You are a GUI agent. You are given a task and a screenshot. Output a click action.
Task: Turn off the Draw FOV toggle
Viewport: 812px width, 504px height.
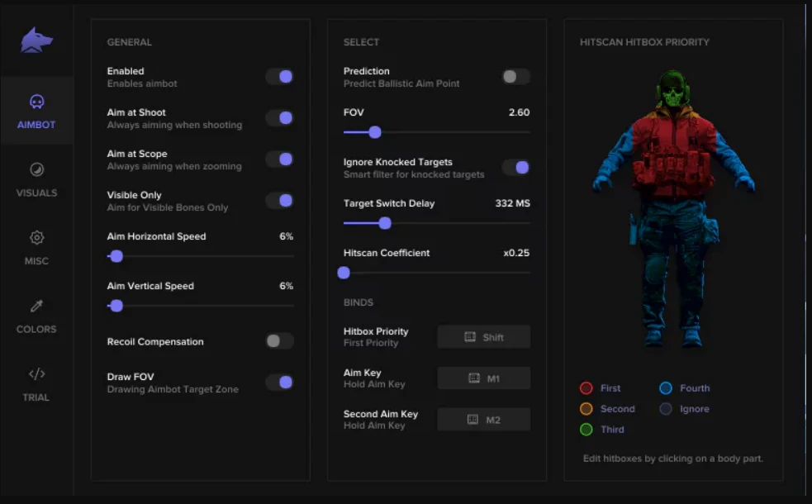click(279, 383)
